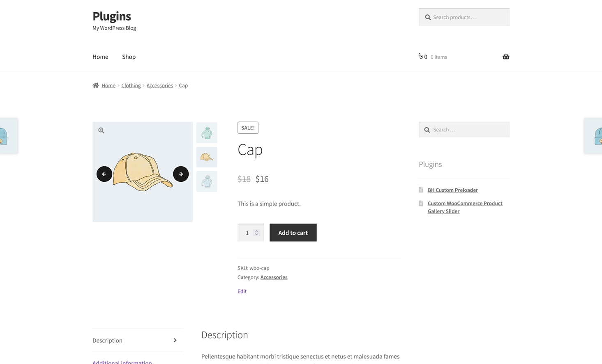
Task: Click the sidebar search magnifier icon
Action: pos(427,130)
